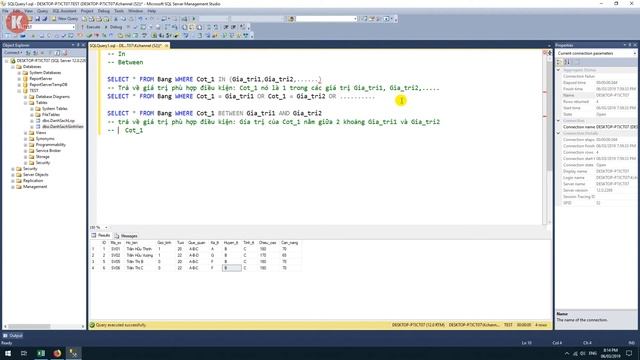Select the Database Diagrams folder
The image size is (640, 360).
pyautogui.click(x=52, y=97)
